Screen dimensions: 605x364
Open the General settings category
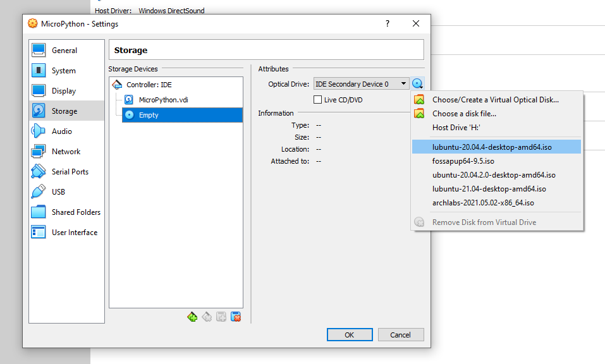click(x=66, y=51)
